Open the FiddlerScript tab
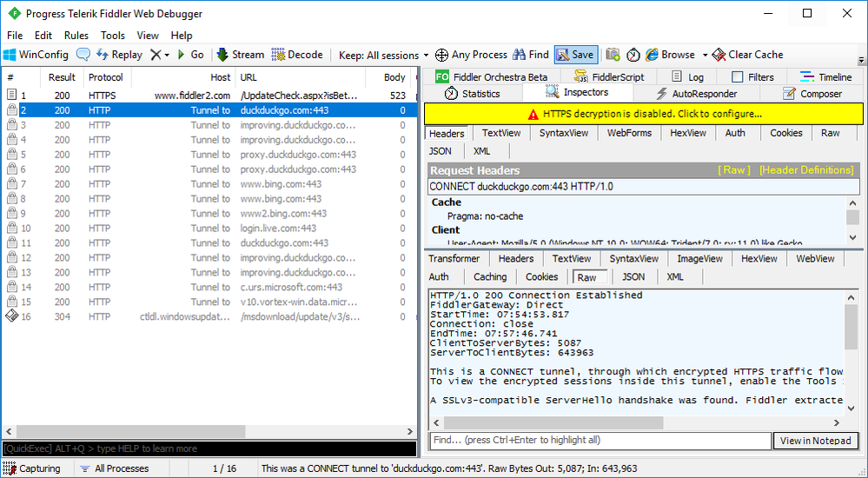868x478 pixels. 609,77
